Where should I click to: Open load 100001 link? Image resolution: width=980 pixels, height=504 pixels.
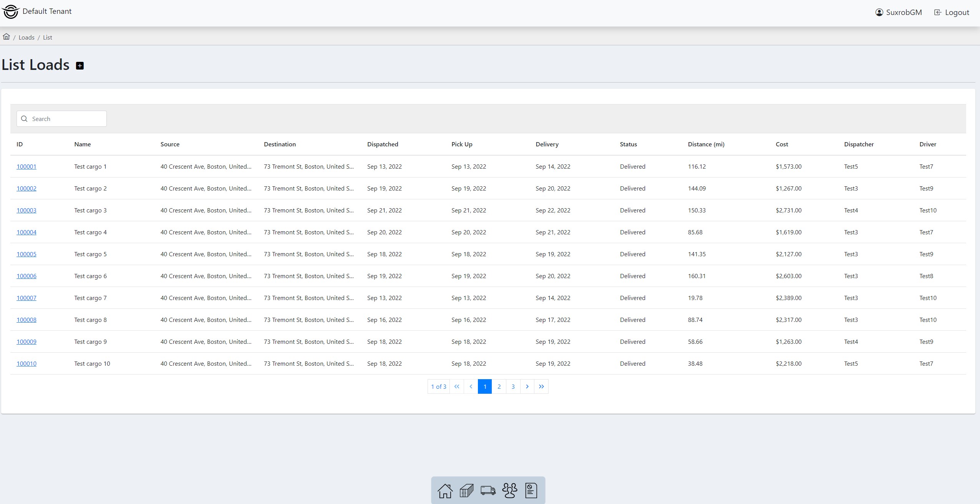[27, 166]
